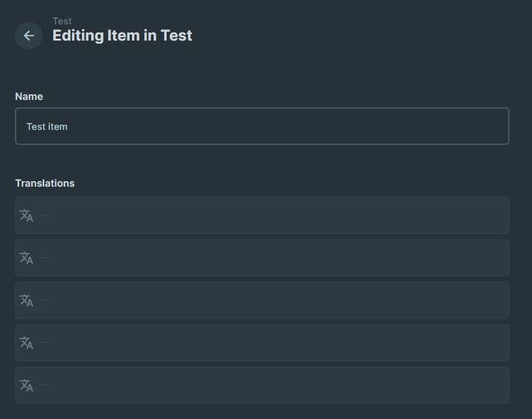Click the 'Name' field label
This screenshot has height=419, width=532.
(29, 96)
